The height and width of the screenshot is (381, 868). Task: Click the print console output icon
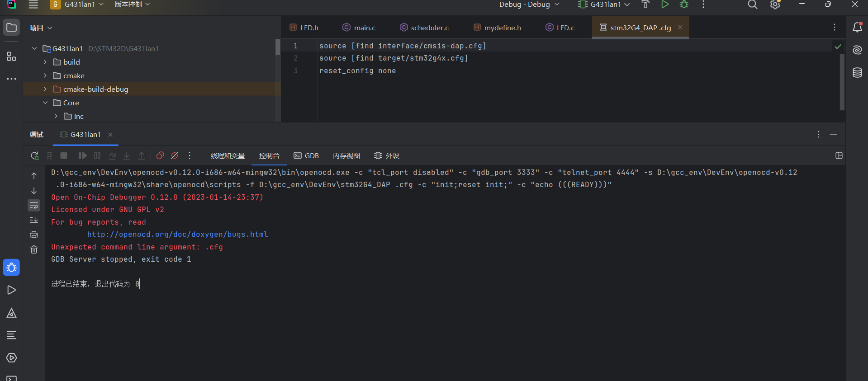tap(34, 235)
